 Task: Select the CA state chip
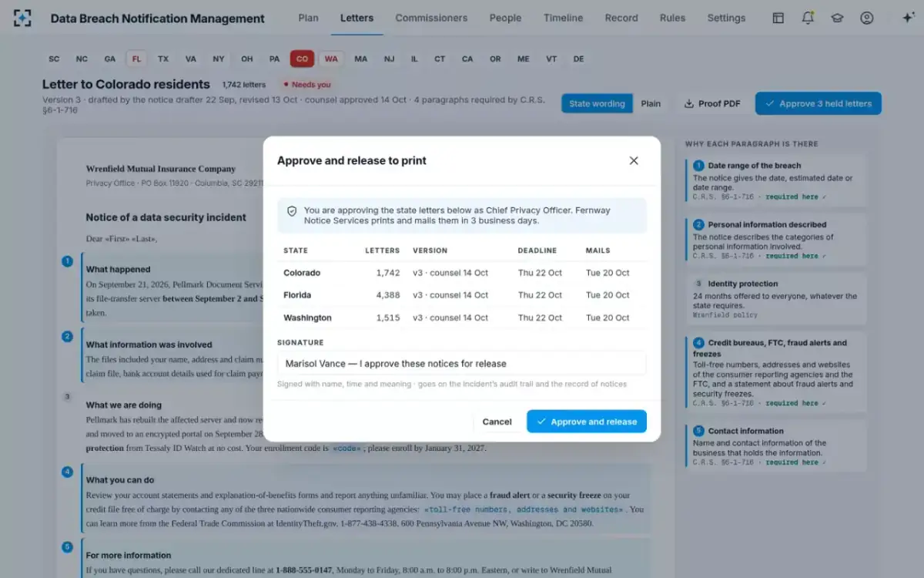coord(467,59)
